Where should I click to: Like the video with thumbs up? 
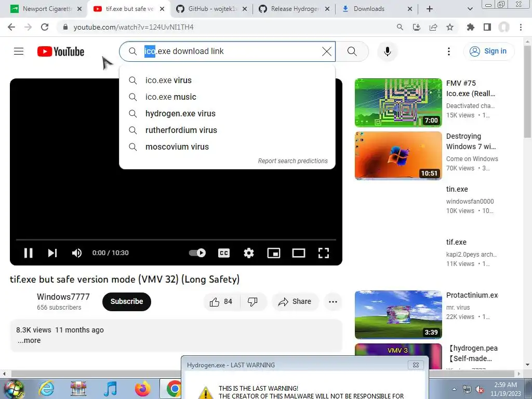[222, 302]
